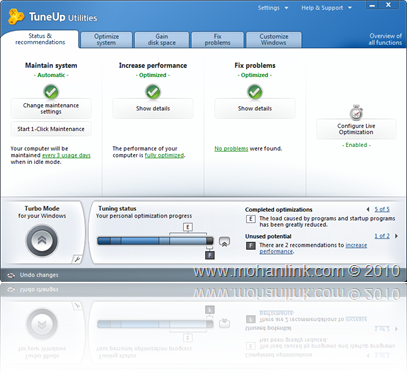Click the Unused potential item icon
The height and width of the screenshot is (376, 407).
tap(250, 246)
